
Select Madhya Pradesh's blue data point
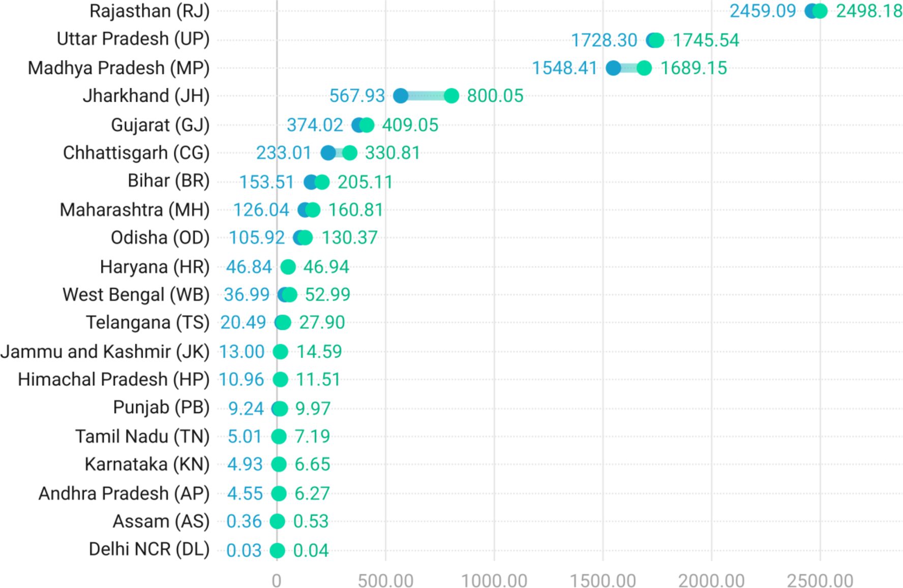tap(613, 68)
